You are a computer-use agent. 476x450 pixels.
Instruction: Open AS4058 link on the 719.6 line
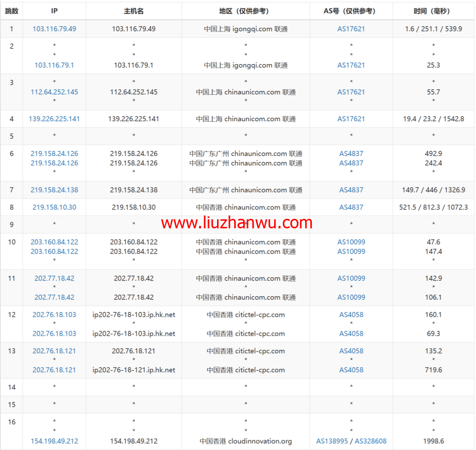[351, 370]
